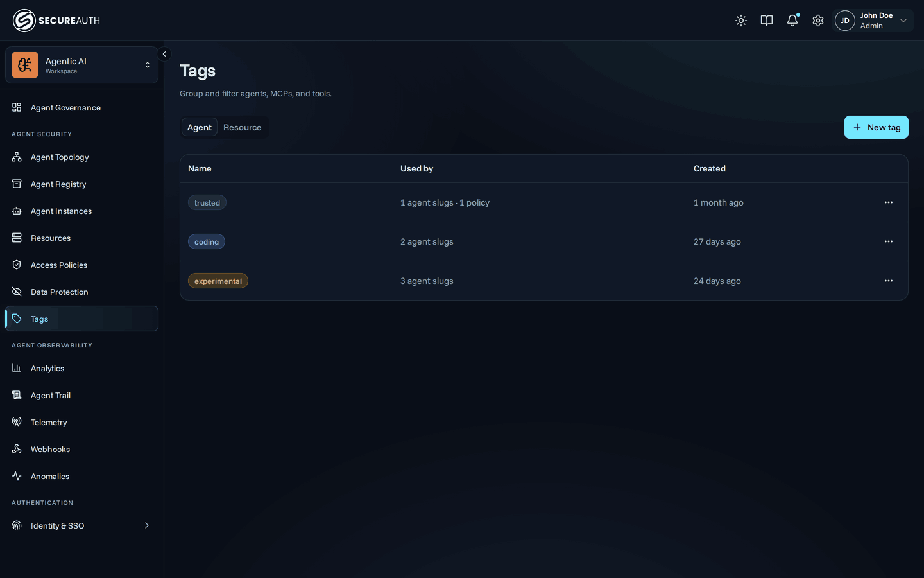Toggle the light/dark theme sun icon

[x=741, y=21]
